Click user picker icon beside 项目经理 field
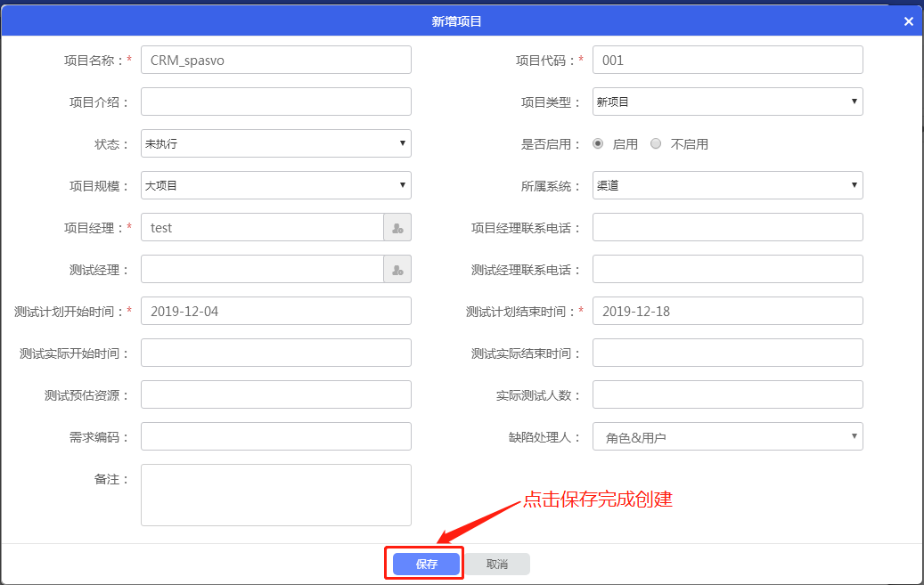 tap(397, 228)
